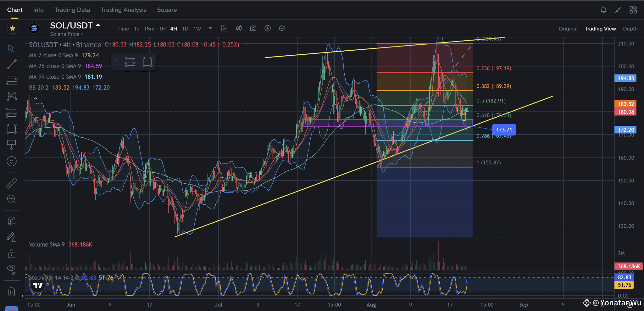
Task: Choose the XABCD pattern tool
Action: coord(12,96)
